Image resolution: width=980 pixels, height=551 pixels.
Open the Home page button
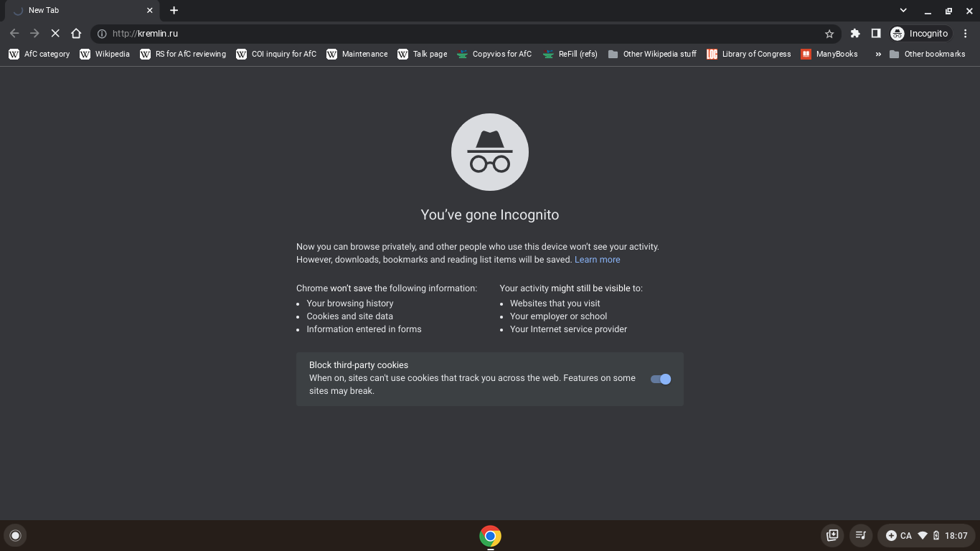(76, 34)
